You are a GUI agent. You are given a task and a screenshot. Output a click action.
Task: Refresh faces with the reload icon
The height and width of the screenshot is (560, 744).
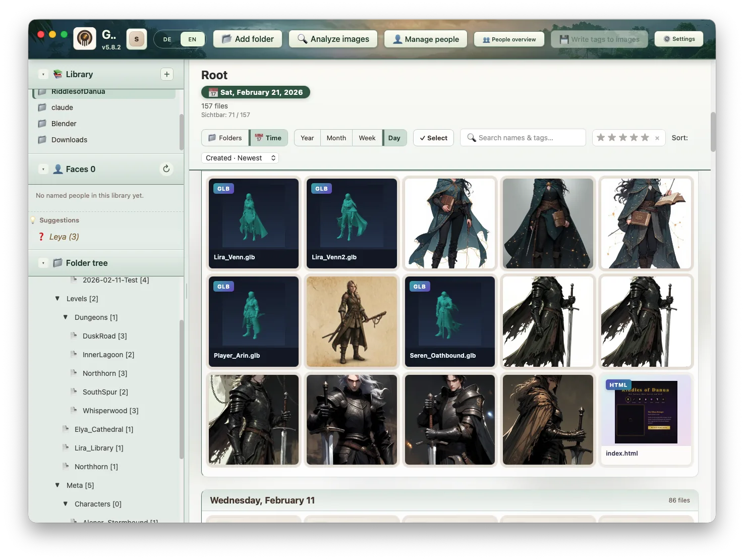pos(166,169)
